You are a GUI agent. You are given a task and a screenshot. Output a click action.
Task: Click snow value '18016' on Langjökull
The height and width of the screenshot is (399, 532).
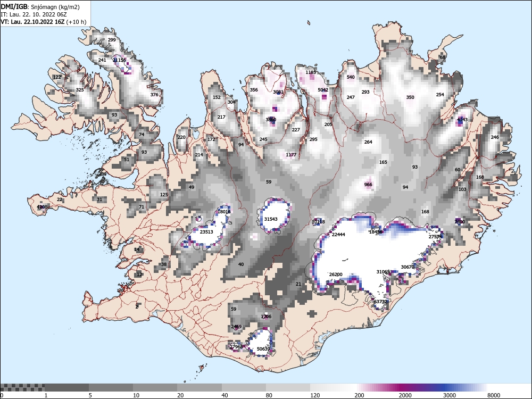coord(224,212)
